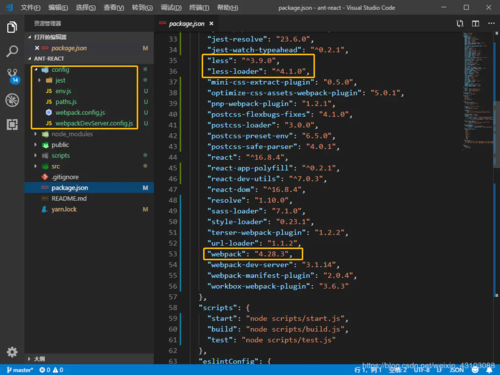Click the feedback smiley in status bar
Viewport: 500px width, 375px height.
pyautogui.click(x=475, y=370)
